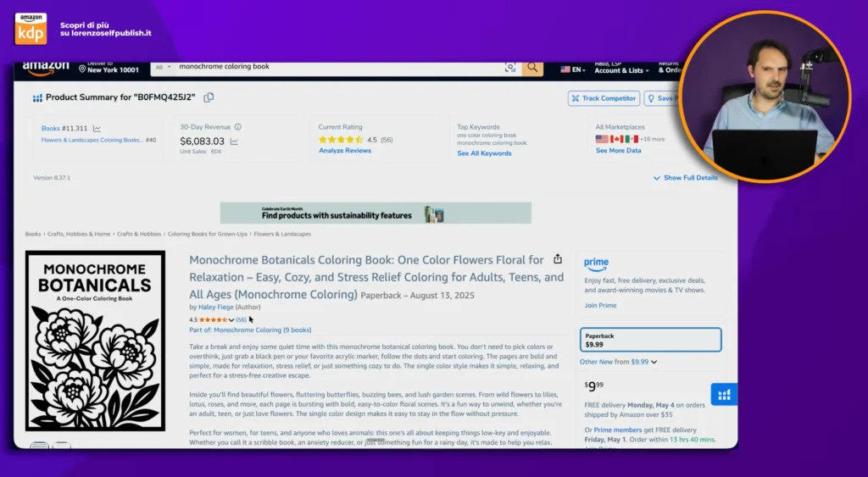
Task: Click the Join Prime link
Action: [x=600, y=306]
